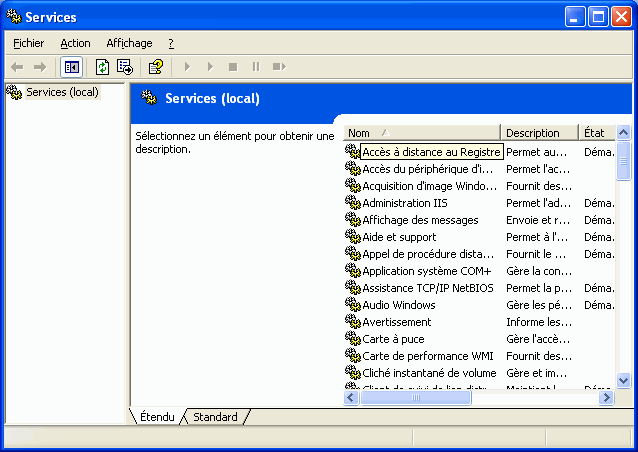Open the ? help menu
Image resolution: width=638 pixels, height=452 pixels.
tap(171, 43)
